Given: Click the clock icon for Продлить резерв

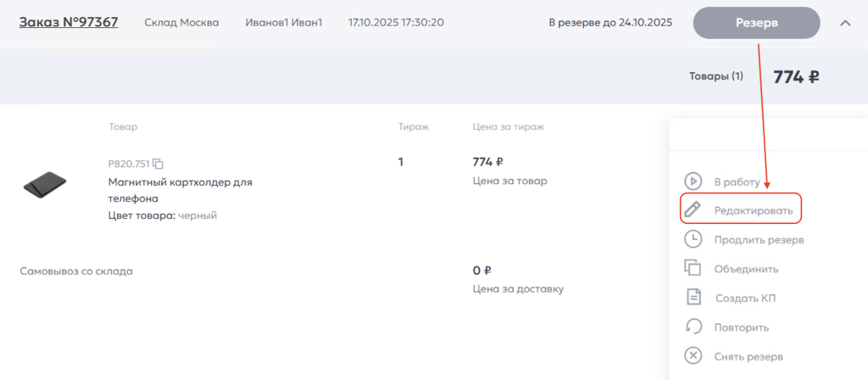Looking at the screenshot, I should click(693, 239).
